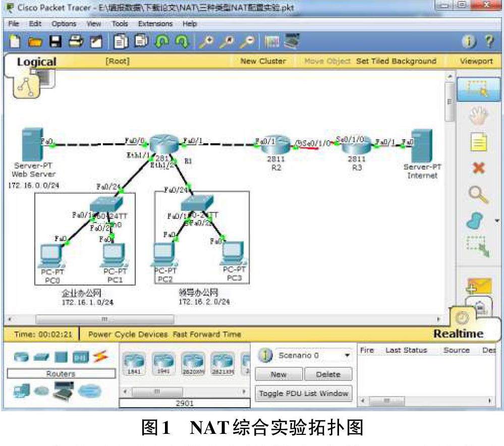Open help contents question mark icon

coord(489,41)
